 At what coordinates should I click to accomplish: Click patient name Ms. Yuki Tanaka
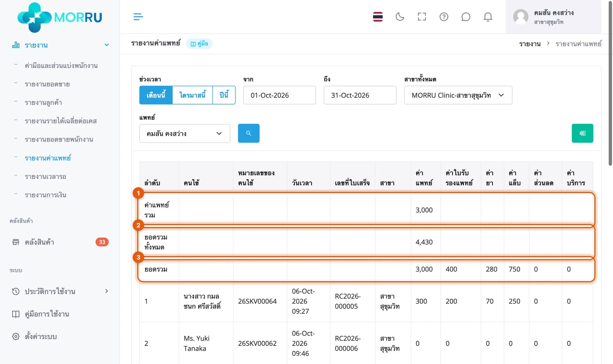pyautogui.click(x=196, y=343)
